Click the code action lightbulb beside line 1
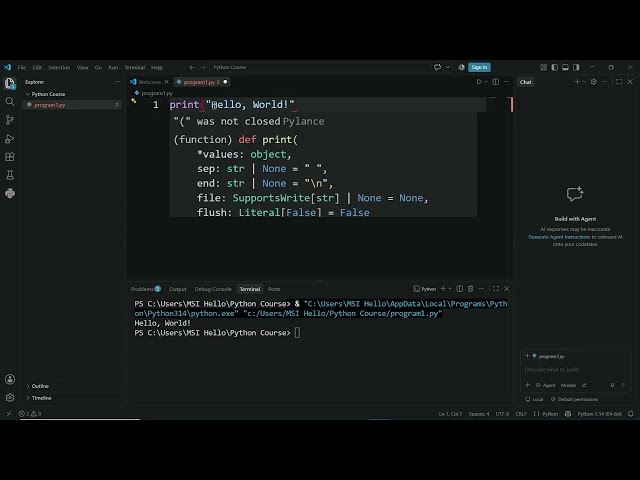 click(133, 100)
